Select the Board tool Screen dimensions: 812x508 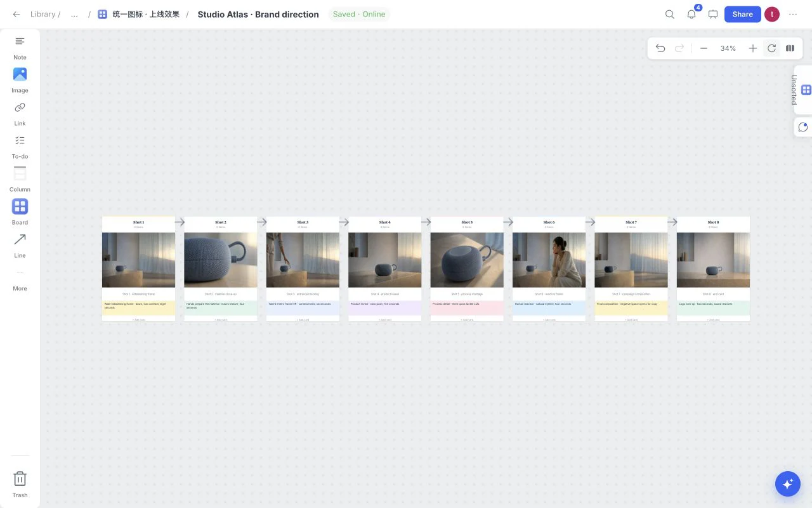20,213
